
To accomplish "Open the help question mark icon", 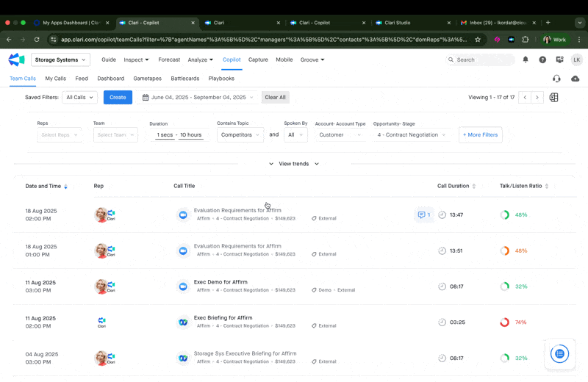I will click(x=542, y=60).
